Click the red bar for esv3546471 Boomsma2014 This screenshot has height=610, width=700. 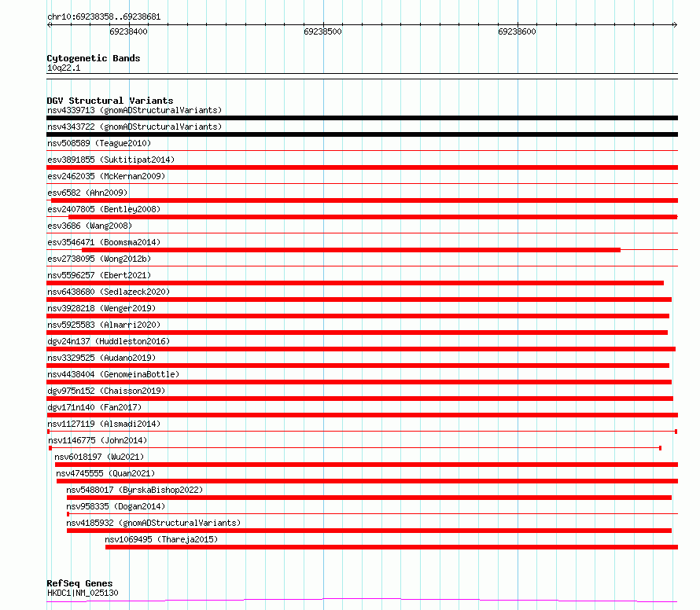pos(351,250)
